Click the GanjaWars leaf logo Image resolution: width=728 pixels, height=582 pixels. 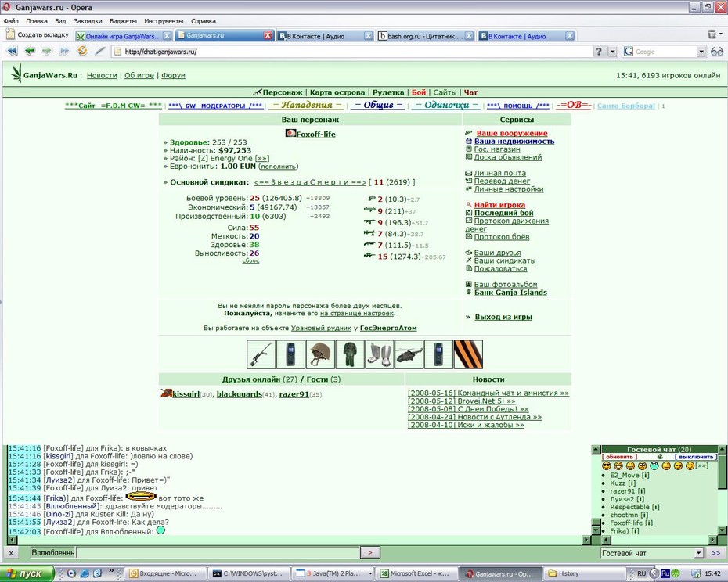click(16, 74)
